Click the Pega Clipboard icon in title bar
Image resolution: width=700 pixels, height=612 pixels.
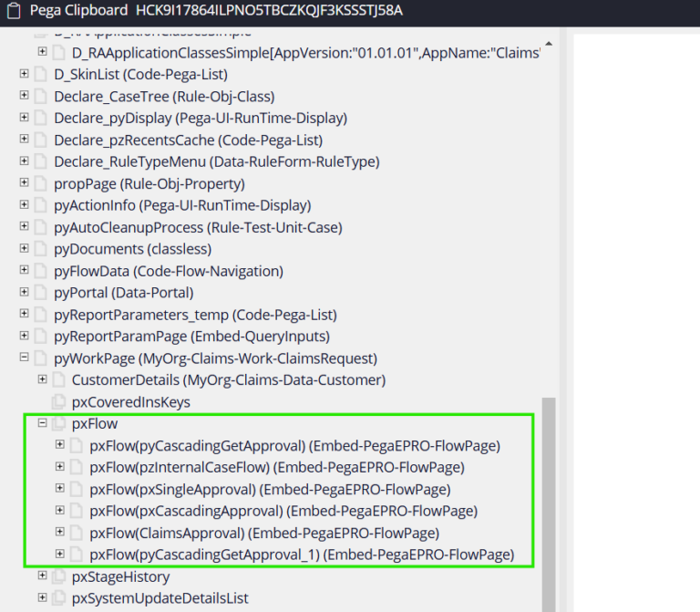pos(14,11)
